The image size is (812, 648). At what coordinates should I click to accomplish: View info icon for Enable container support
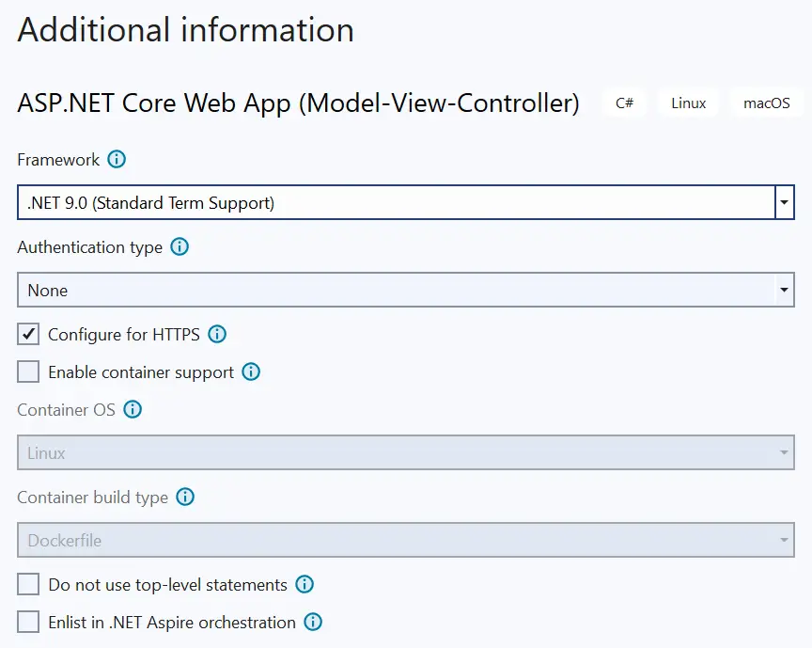pyautogui.click(x=251, y=371)
